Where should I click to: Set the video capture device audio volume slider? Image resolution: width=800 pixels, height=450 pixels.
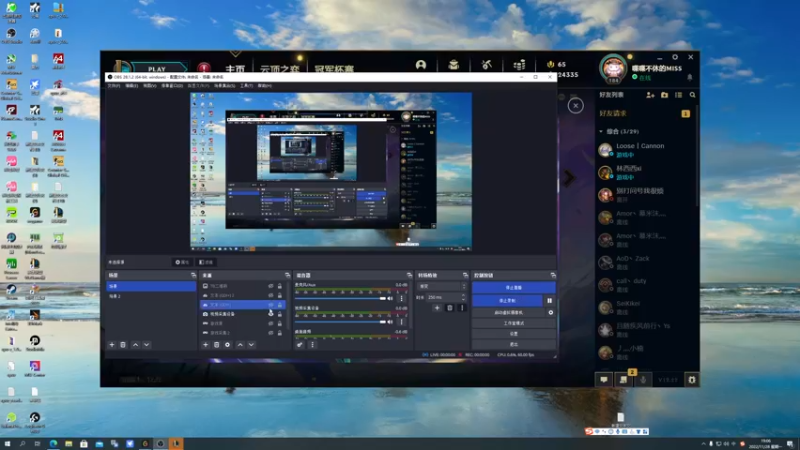point(340,322)
